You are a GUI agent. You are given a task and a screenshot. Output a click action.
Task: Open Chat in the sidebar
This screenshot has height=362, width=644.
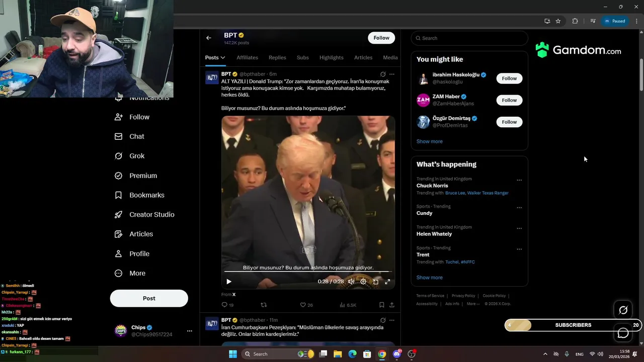[x=129, y=136]
